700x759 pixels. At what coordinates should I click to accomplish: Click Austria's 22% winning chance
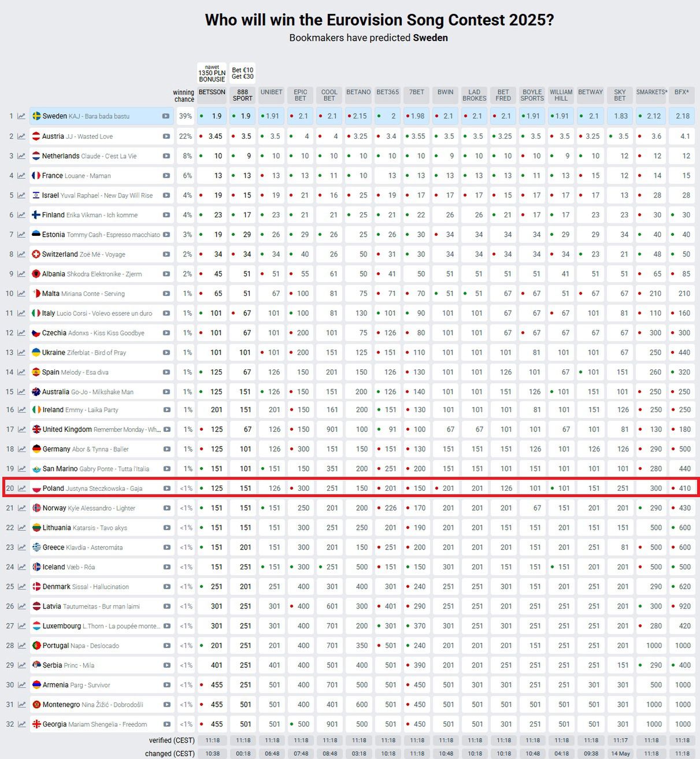point(186,136)
